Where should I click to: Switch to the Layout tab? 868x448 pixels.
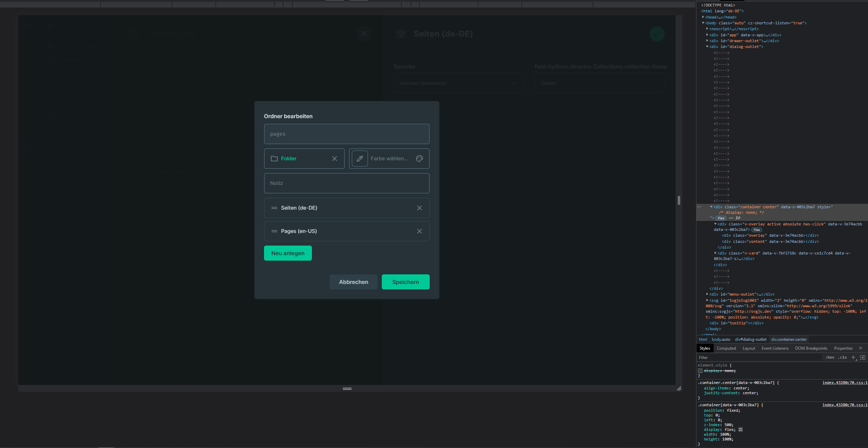point(749,348)
